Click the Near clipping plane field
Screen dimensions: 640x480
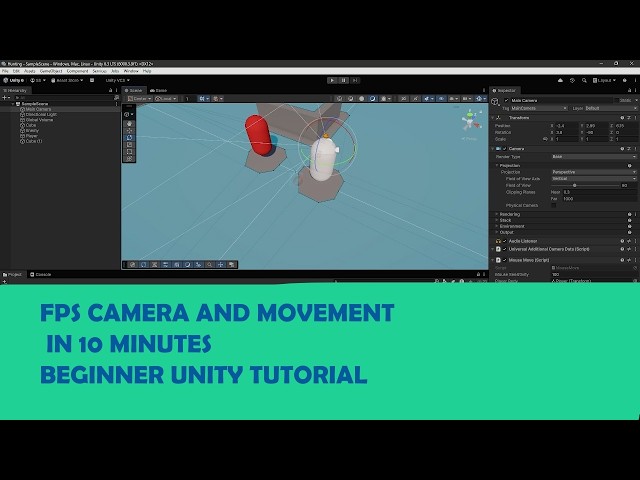[599, 192]
